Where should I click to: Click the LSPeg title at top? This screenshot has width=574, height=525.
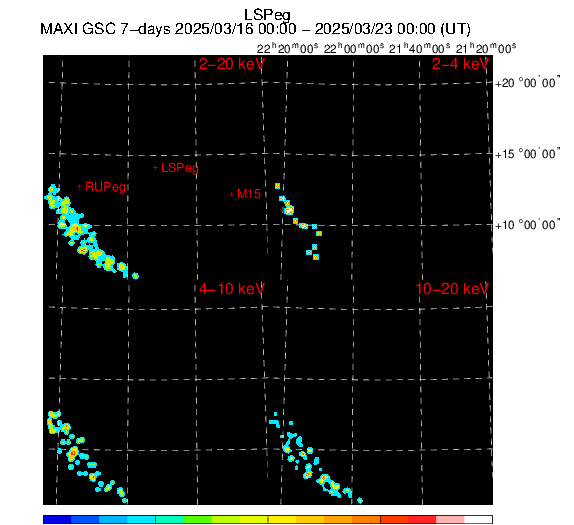tap(267, 15)
